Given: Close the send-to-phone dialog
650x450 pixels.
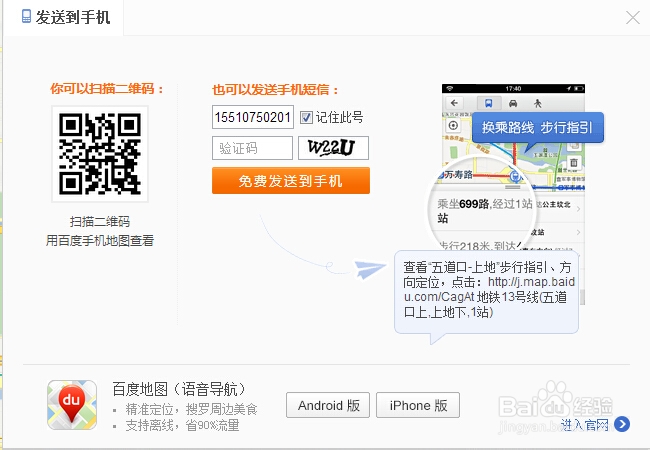Looking at the screenshot, I should coord(633,17).
